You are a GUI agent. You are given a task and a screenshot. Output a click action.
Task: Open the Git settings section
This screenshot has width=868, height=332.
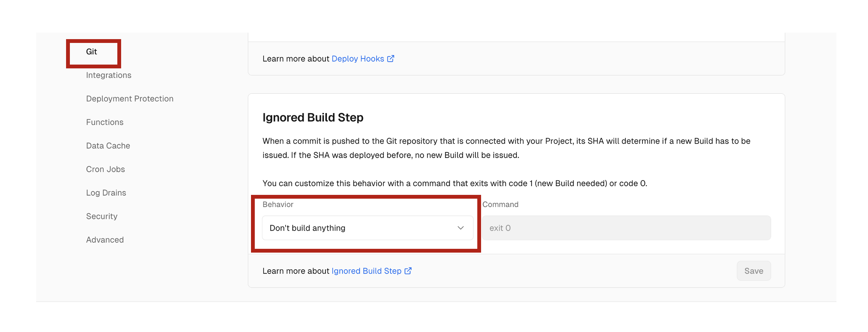pyautogui.click(x=92, y=52)
